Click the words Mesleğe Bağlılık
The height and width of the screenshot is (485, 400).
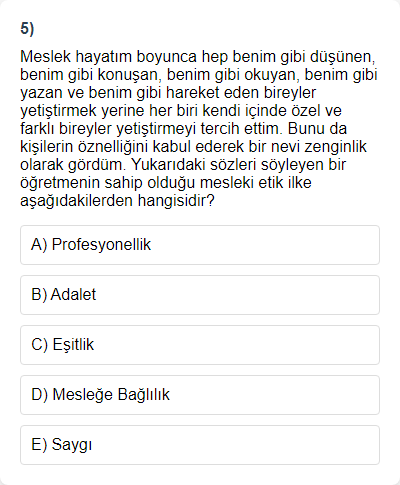[111, 395]
